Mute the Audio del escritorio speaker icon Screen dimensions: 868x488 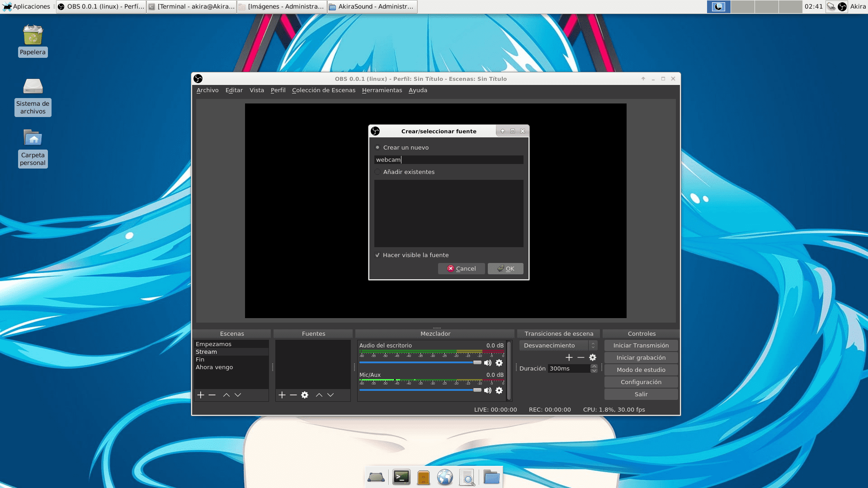coord(488,362)
